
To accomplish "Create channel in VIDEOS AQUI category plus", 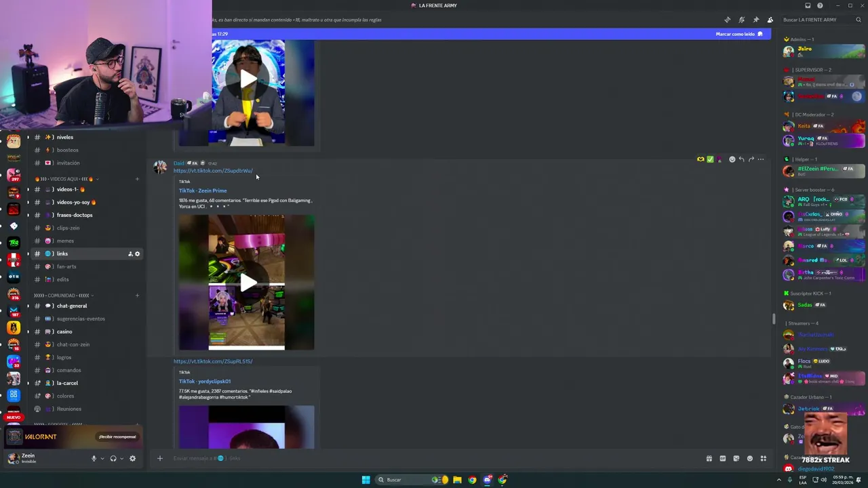I will tap(137, 179).
